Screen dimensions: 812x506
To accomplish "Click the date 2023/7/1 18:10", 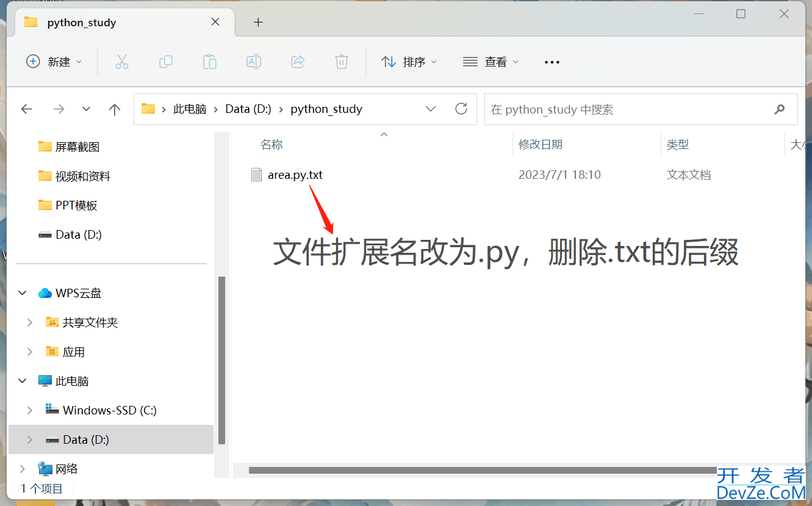I will tap(559, 175).
